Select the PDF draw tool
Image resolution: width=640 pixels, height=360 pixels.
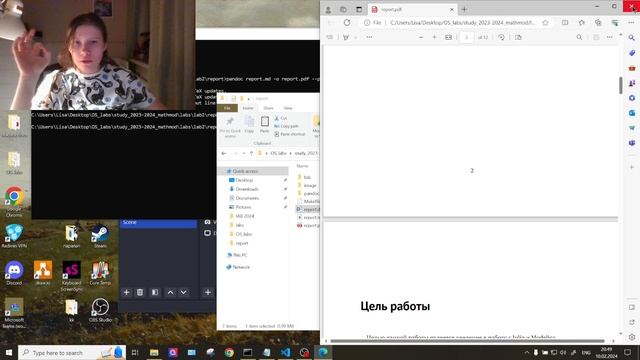pos(346,37)
